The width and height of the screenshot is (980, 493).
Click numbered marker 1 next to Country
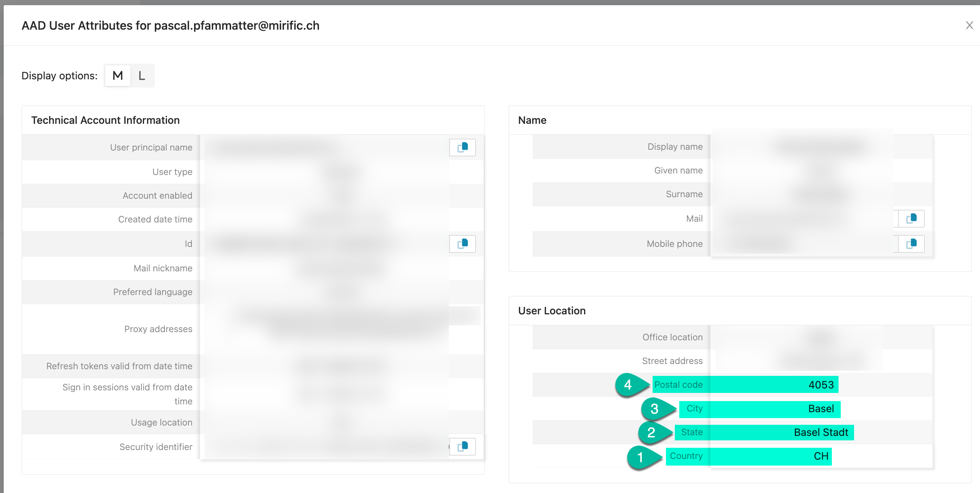(640, 456)
